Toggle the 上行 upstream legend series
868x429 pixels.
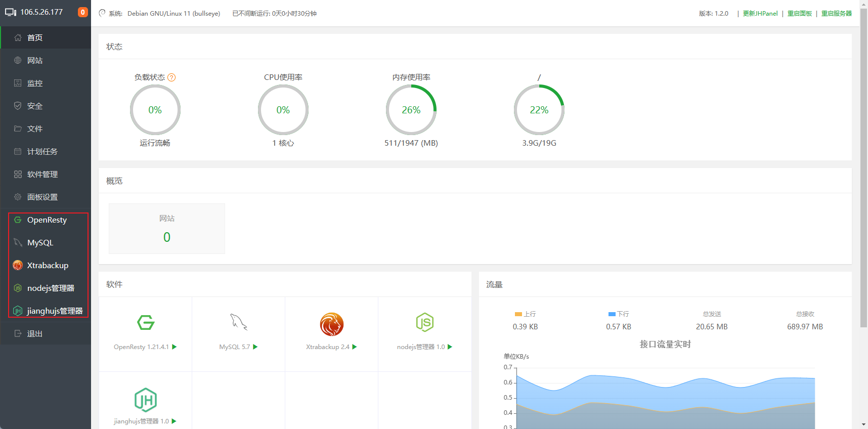[525, 314]
